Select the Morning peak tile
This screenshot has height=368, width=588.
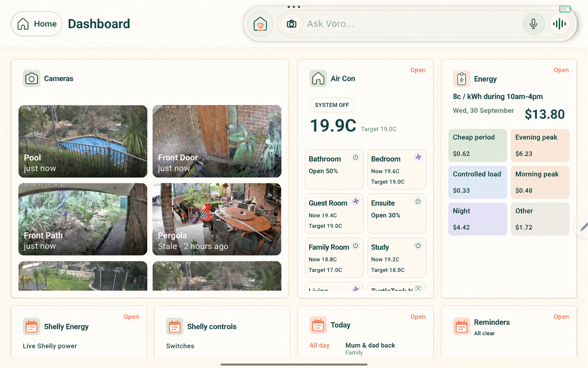540,182
